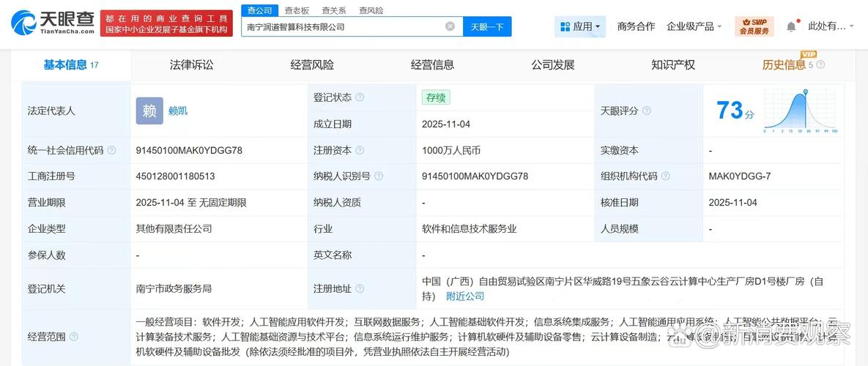This screenshot has height=366, width=868.
Task: Select 其他有限责任公司 company type
Action: (174, 228)
